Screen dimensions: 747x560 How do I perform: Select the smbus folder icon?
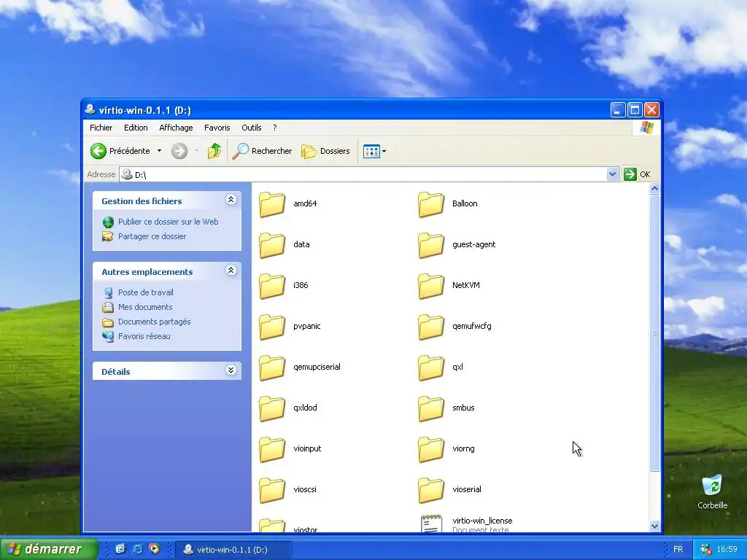tap(430, 409)
